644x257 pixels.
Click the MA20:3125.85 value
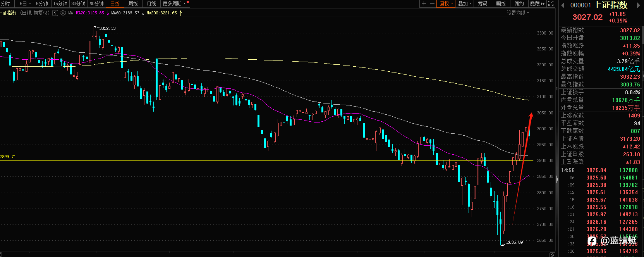(x=90, y=13)
